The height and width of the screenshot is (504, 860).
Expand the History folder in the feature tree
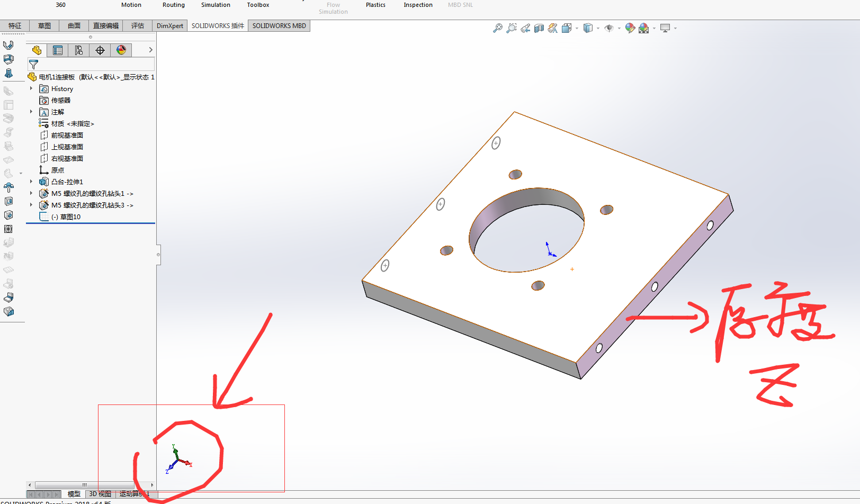(31, 88)
